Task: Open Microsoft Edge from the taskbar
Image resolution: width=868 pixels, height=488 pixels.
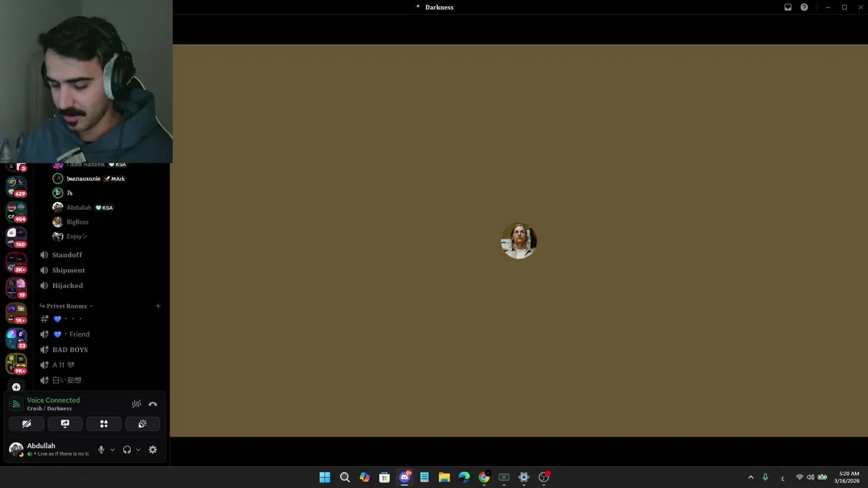Action: point(464,477)
